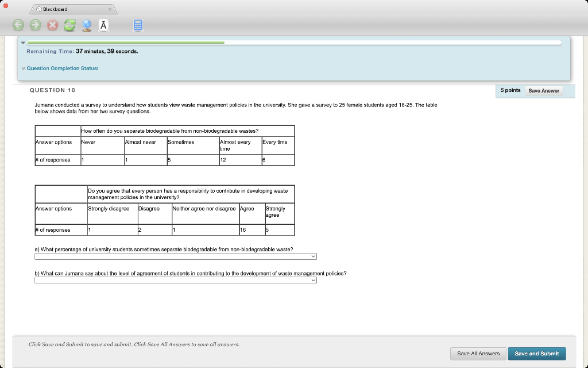The width and height of the screenshot is (588, 368).
Task: Click the Ã text encoding icon
Action: (103, 25)
